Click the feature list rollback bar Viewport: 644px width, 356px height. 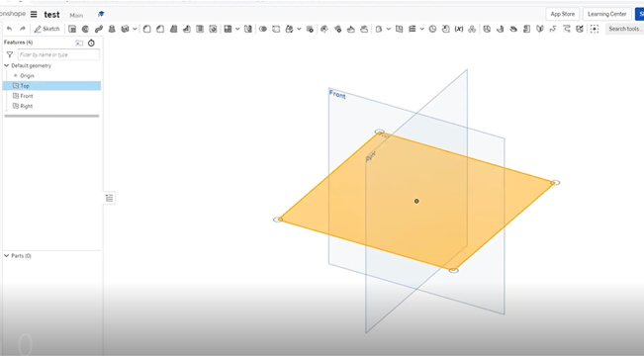51,117
